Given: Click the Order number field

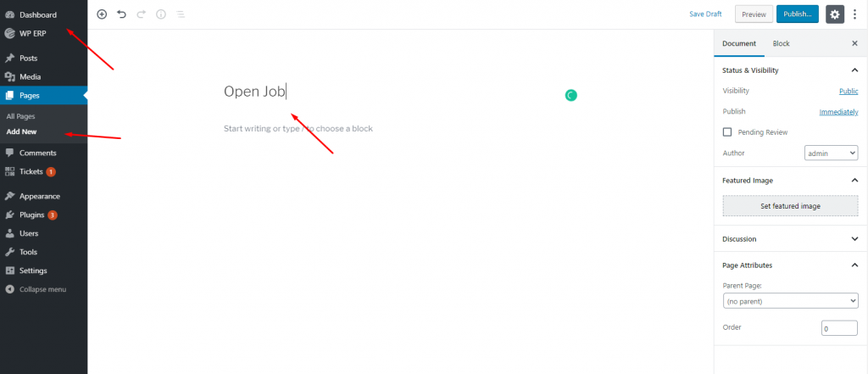Looking at the screenshot, I should [839, 328].
